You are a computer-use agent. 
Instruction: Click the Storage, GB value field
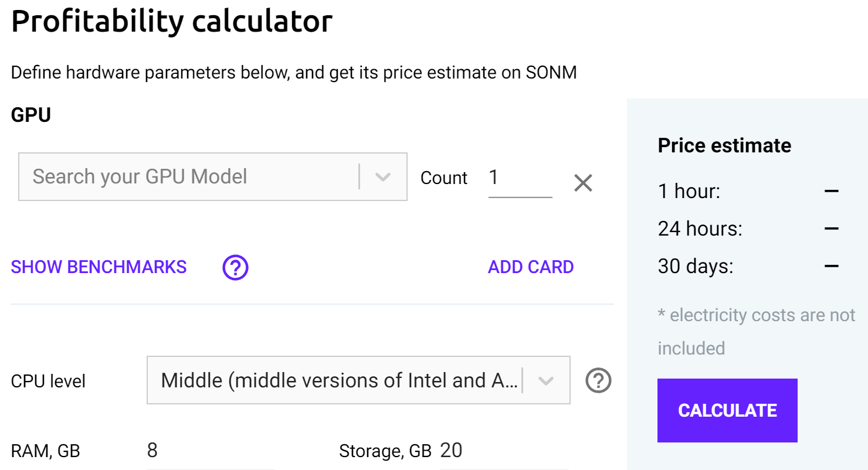(x=503, y=451)
